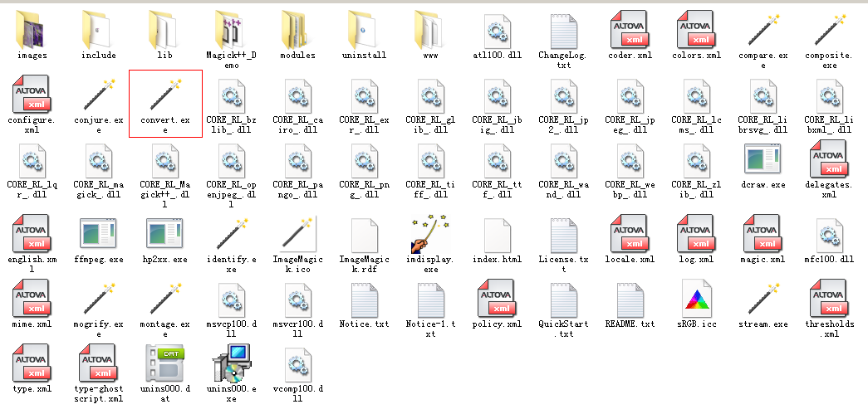Select the mogrify.exe wand icon
Viewport: 868px width, 414px height.
[99, 298]
